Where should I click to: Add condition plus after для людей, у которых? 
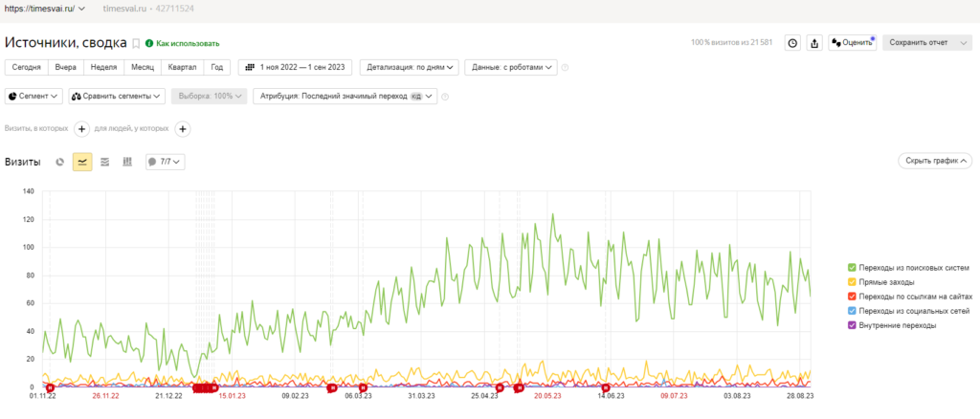pyautogui.click(x=183, y=128)
